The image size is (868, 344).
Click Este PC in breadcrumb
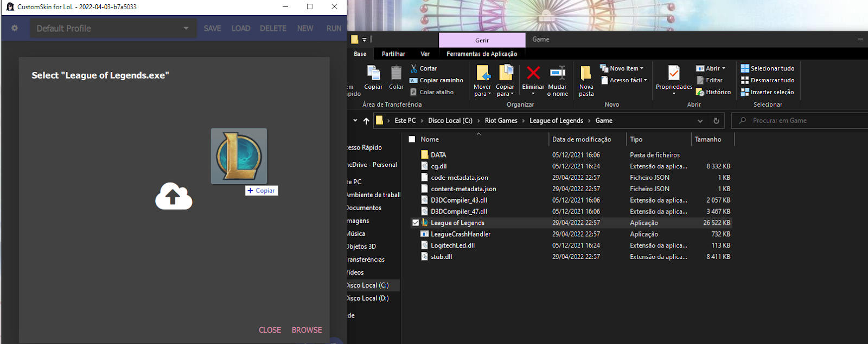(405, 121)
